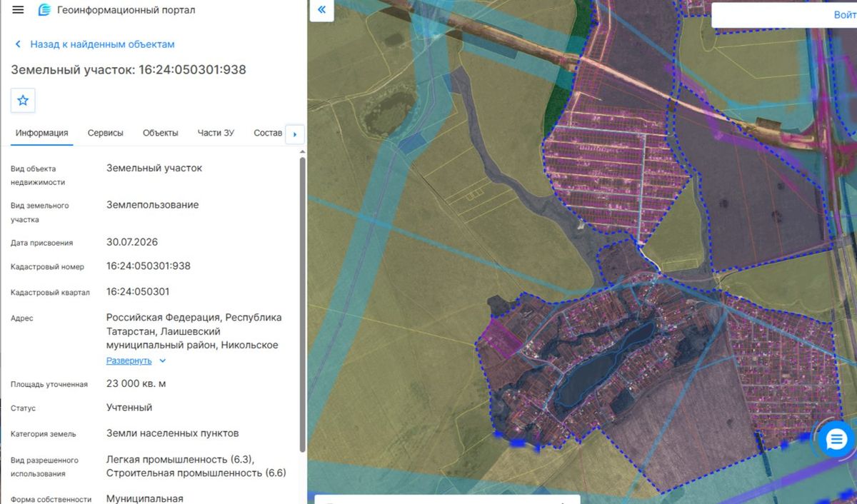Click the address text starting Российская Федерация

194,331
